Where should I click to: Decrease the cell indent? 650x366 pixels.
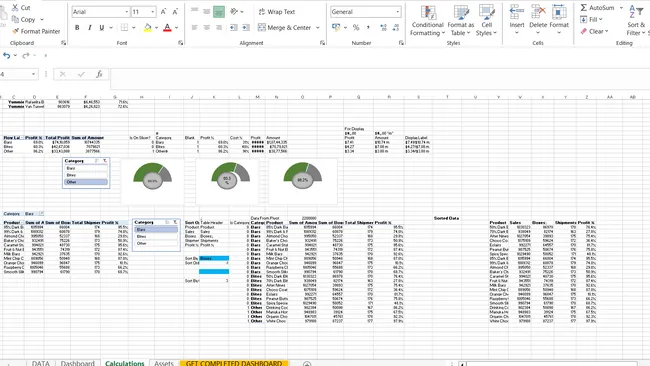(x=234, y=27)
